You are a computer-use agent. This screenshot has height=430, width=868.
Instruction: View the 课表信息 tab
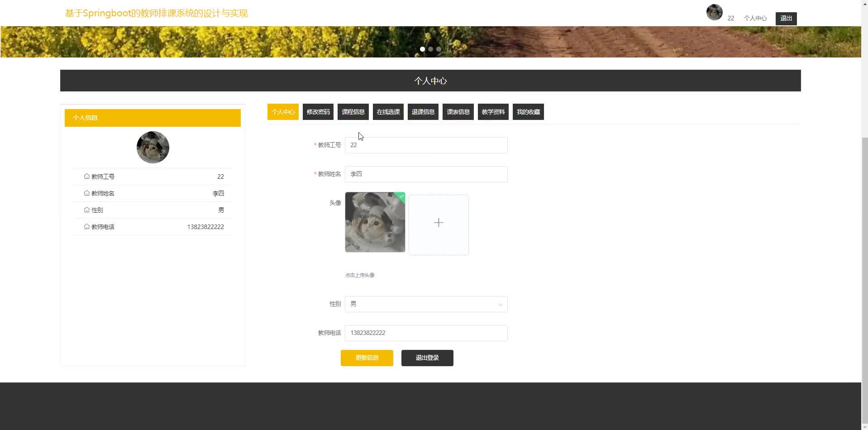tap(458, 112)
